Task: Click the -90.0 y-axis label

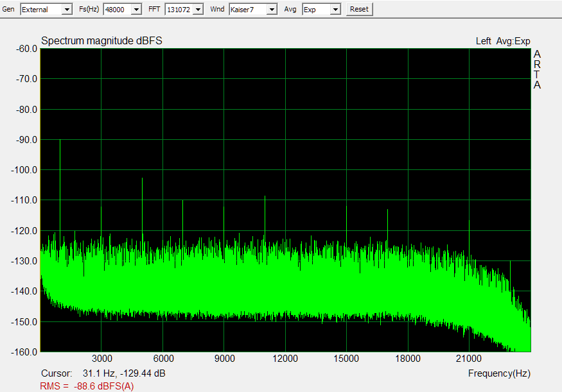Action: point(26,140)
